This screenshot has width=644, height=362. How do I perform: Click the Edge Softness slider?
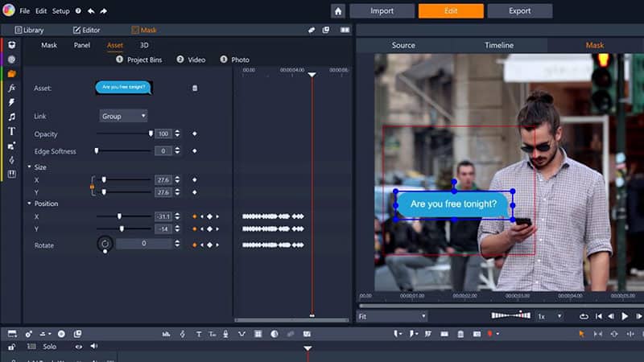[x=122, y=150]
